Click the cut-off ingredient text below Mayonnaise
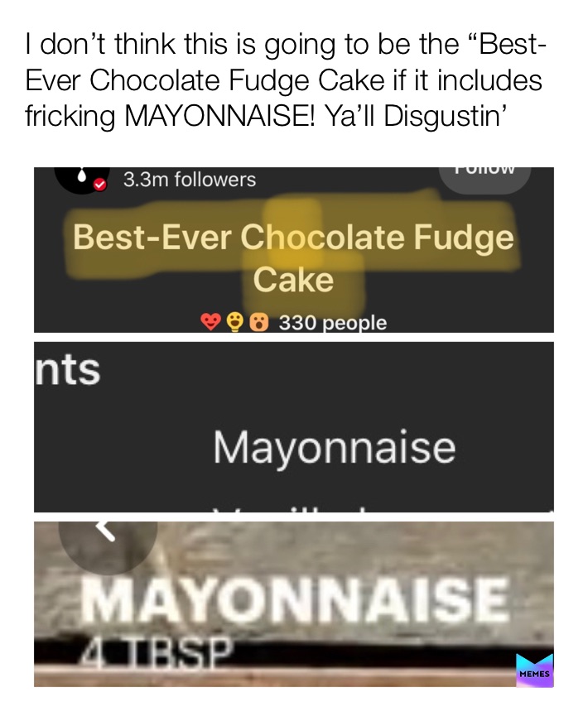 pyautogui.click(x=295, y=509)
